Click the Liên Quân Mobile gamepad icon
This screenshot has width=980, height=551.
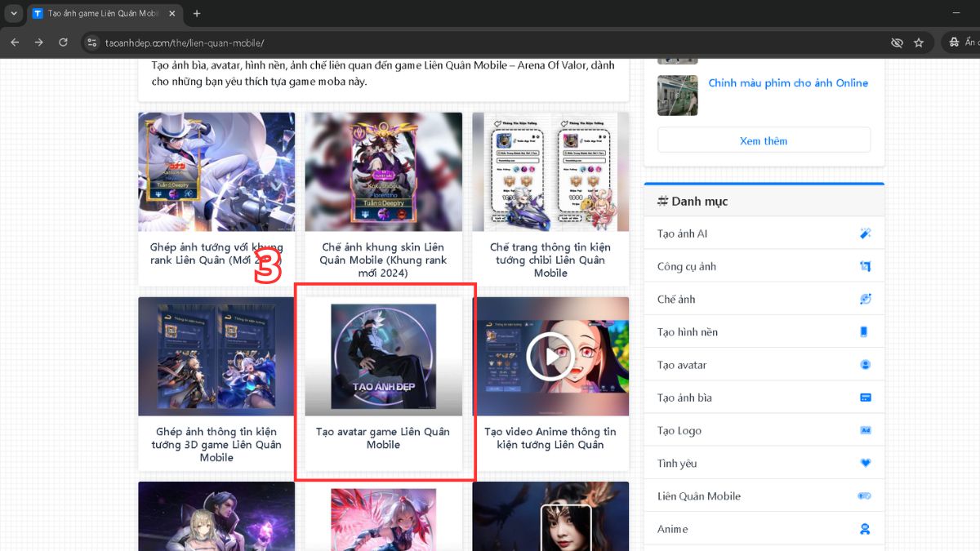[x=865, y=496]
